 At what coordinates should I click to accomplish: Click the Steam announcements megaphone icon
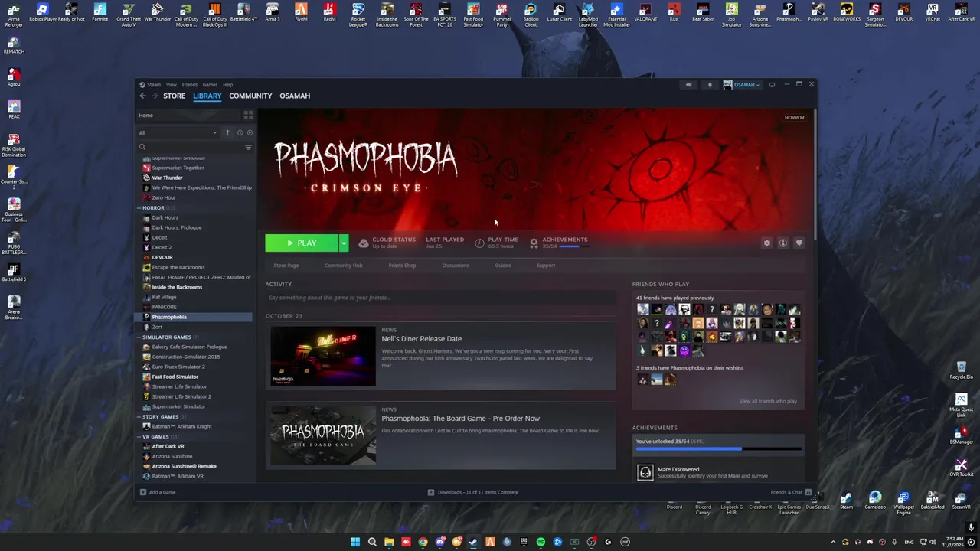[x=688, y=85]
